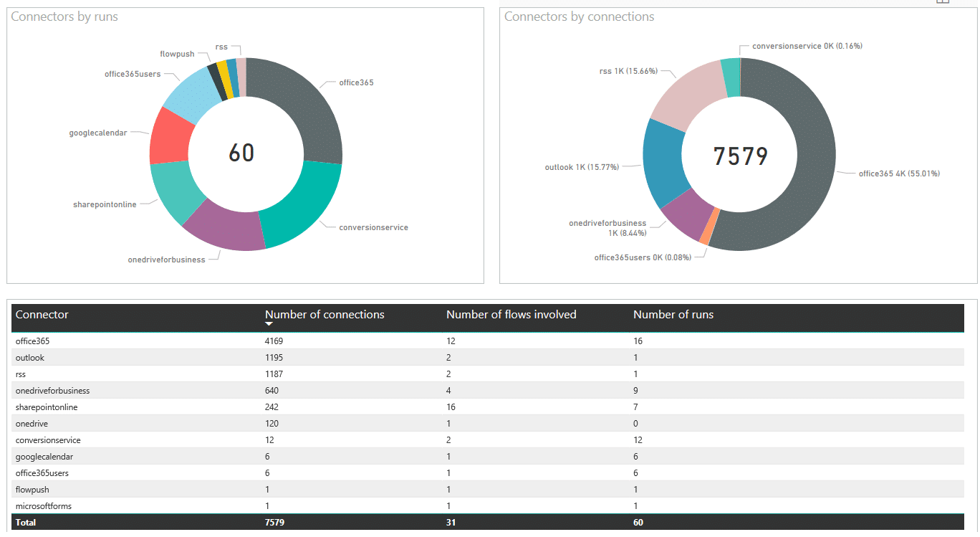Click 'rss 1K (15.66%)' data label
The width and height of the screenshot is (980, 537).
point(628,71)
